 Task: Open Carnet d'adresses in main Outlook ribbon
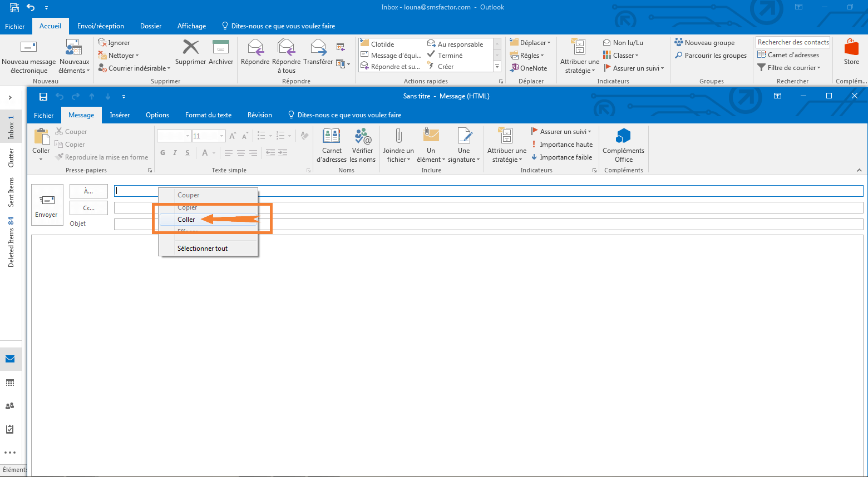point(788,55)
